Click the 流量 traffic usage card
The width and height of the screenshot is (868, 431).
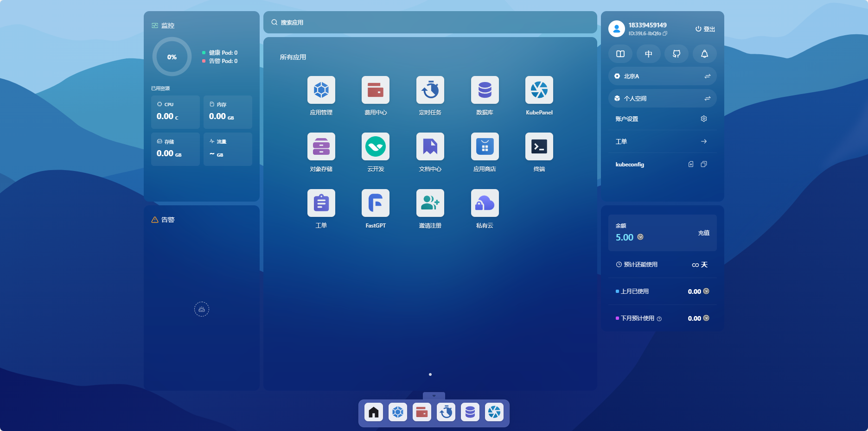click(x=228, y=149)
